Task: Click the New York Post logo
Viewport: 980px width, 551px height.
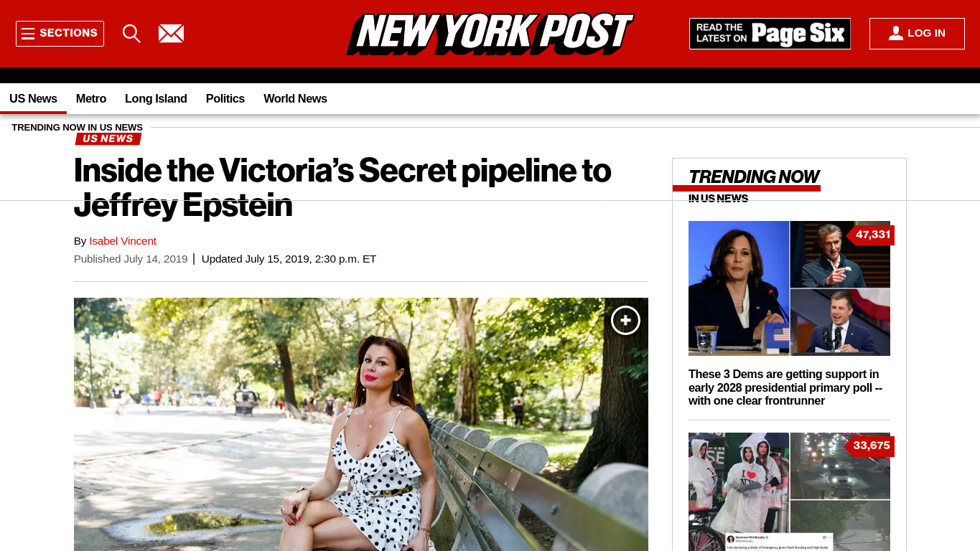Action: coord(490,34)
